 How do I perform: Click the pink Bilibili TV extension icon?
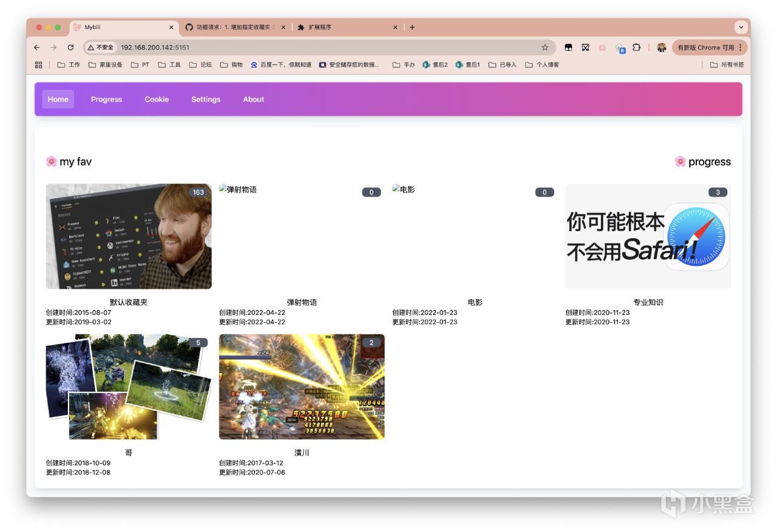pyautogui.click(x=602, y=47)
